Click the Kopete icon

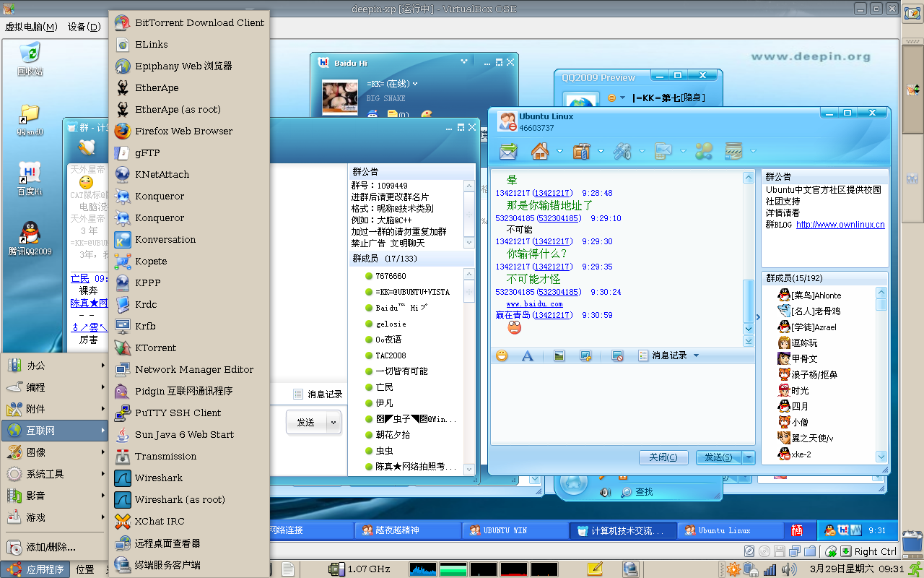tap(123, 261)
